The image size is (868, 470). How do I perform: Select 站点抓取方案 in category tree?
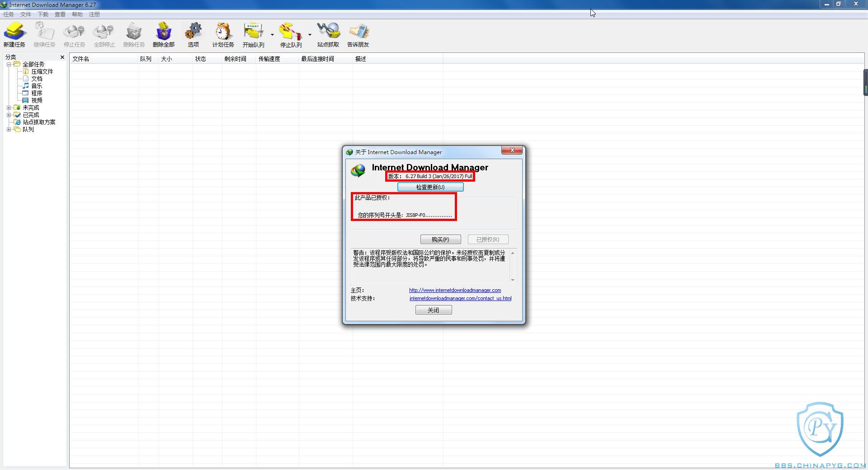pos(39,122)
